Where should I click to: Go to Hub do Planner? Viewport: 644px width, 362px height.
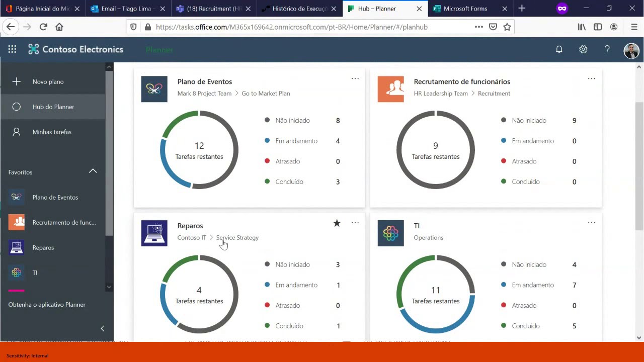(53, 107)
